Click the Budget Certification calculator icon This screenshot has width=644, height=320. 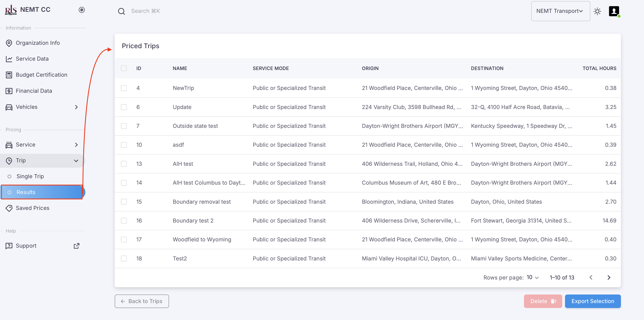(x=9, y=75)
